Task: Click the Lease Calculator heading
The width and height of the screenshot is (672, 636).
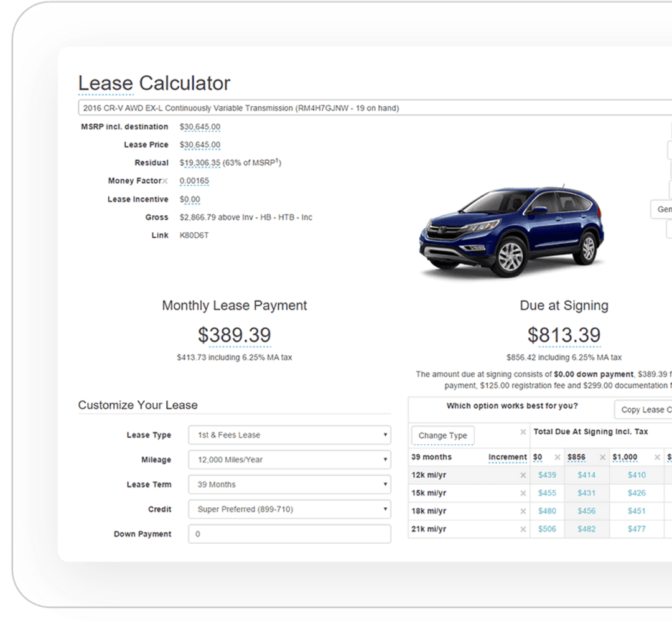Action: (154, 83)
